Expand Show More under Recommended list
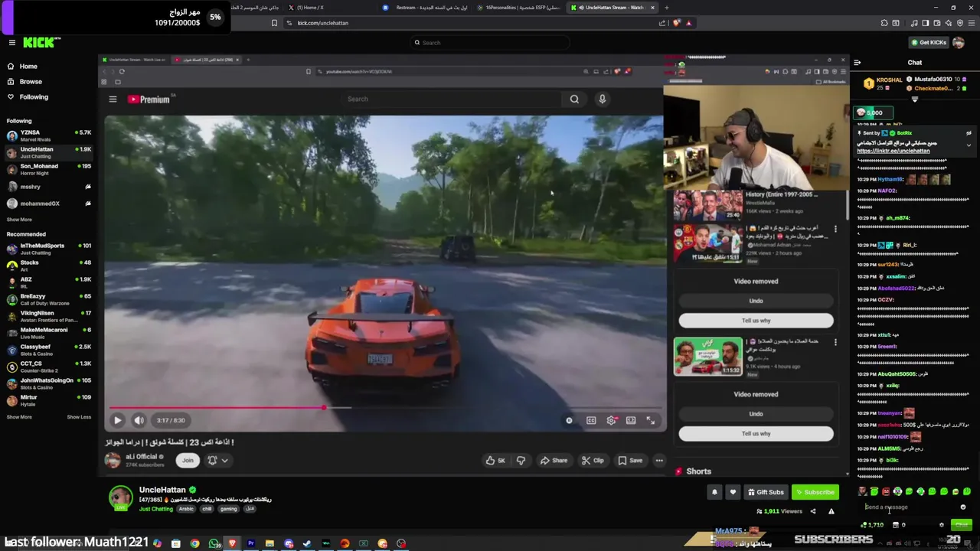980x551 pixels. [x=19, y=417]
